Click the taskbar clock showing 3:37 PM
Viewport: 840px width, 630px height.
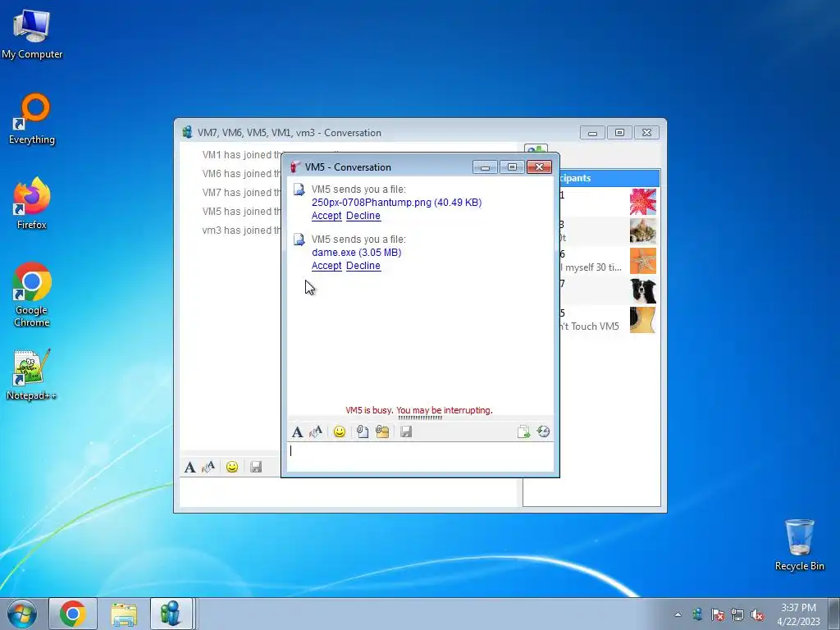(798, 614)
